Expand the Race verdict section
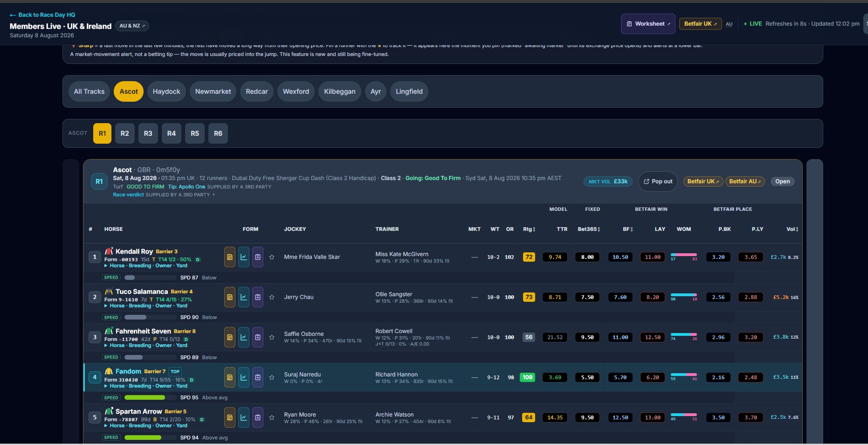Viewport: 868px width, 445px height. (x=164, y=195)
